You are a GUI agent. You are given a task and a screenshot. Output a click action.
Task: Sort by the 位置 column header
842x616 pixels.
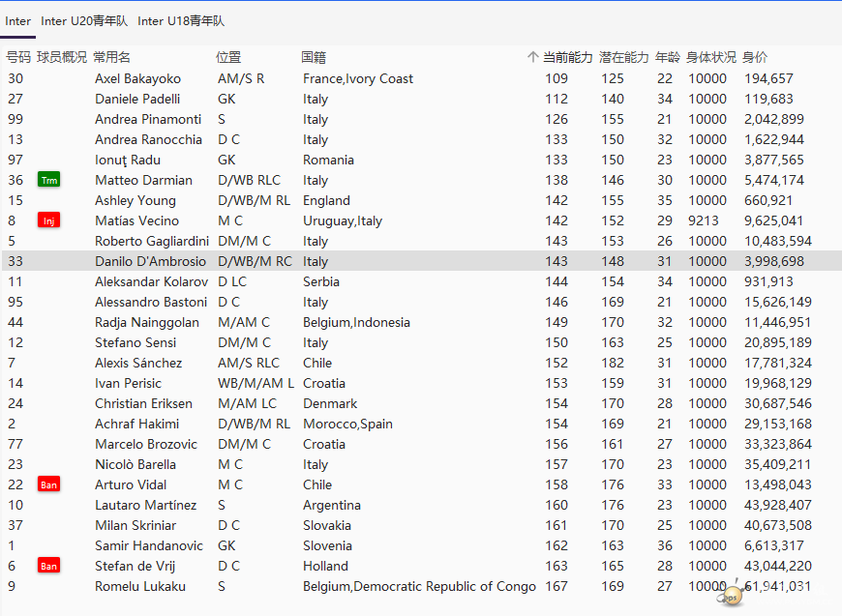coord(228,57)
